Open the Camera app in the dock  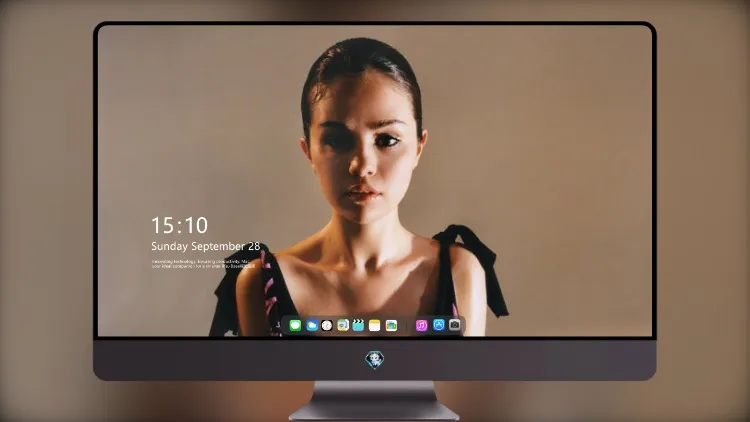pos(454,325)
